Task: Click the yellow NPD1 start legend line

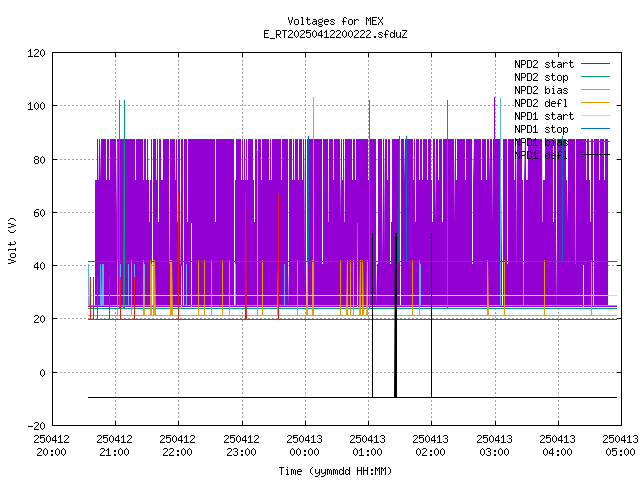Action: click(x=596, y=116)
